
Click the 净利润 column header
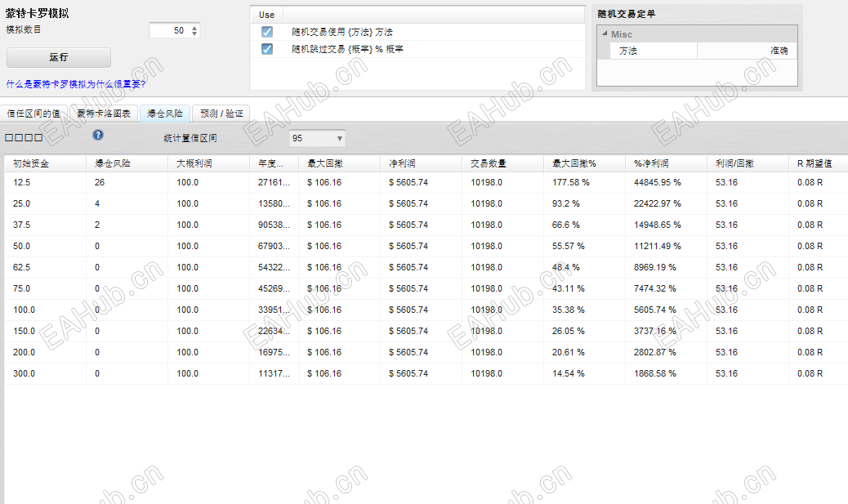pos(422,163)
